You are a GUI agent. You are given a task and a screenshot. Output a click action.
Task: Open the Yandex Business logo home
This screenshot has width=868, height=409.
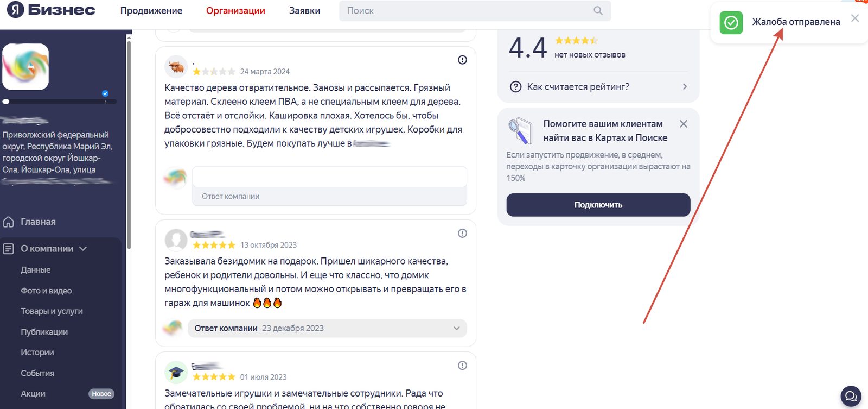coord(51,10)
